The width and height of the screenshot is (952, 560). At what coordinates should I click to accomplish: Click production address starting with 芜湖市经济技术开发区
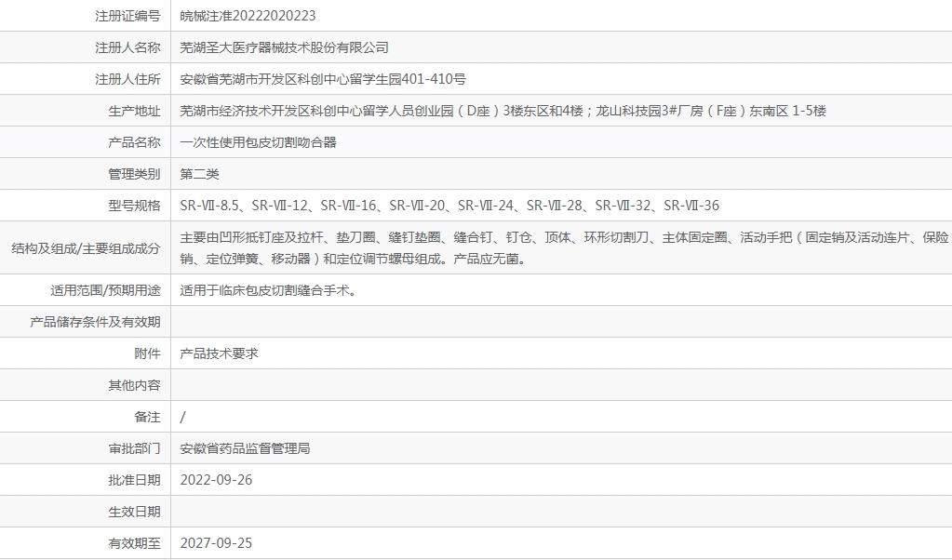[503, 111]
